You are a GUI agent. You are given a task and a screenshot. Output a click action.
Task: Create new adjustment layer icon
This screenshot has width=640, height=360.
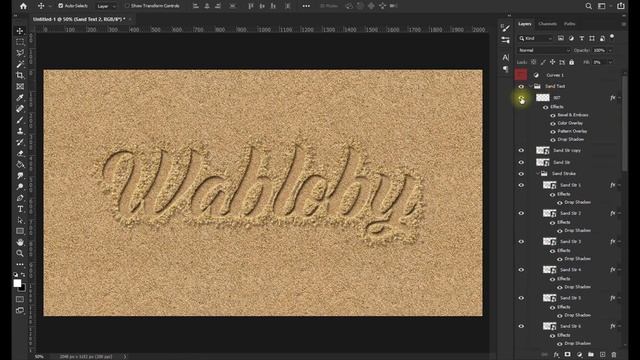point(580,355)
